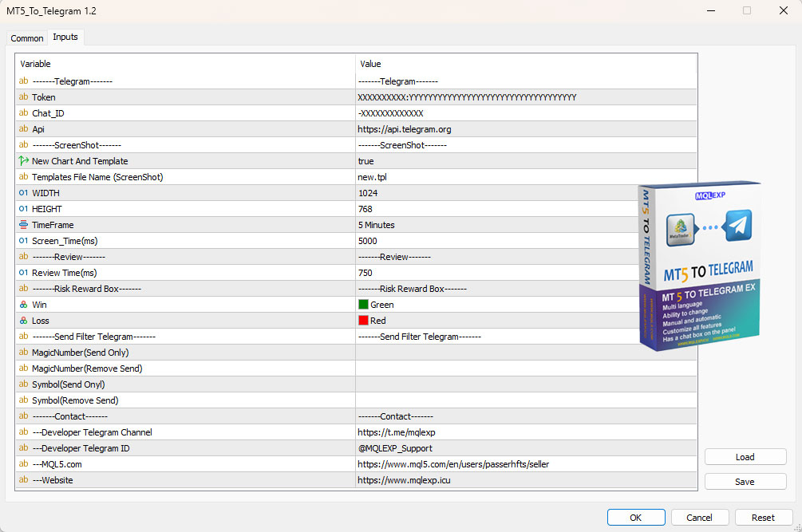Click the @MQLEXP_Support value
Screen dimensions: 802x532
pos(395,448)
